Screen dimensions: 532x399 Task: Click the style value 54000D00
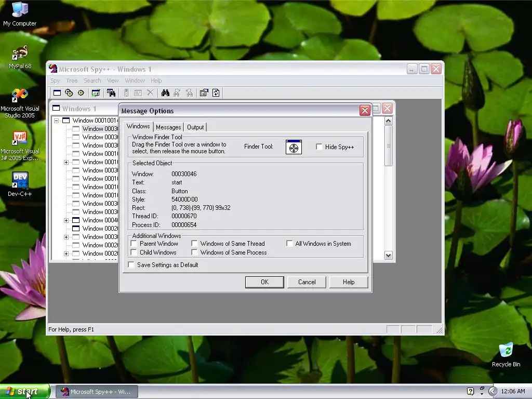coord(184,199)
